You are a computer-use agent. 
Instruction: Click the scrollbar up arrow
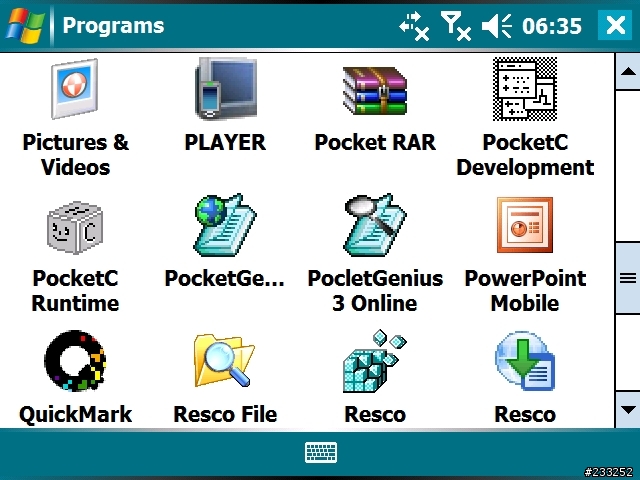coord(628,72)
